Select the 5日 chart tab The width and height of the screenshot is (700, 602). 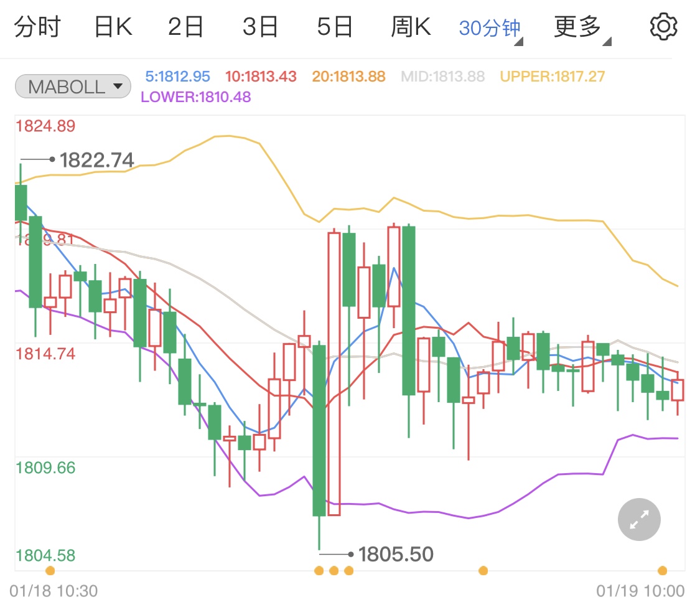[x=335, y=27]
